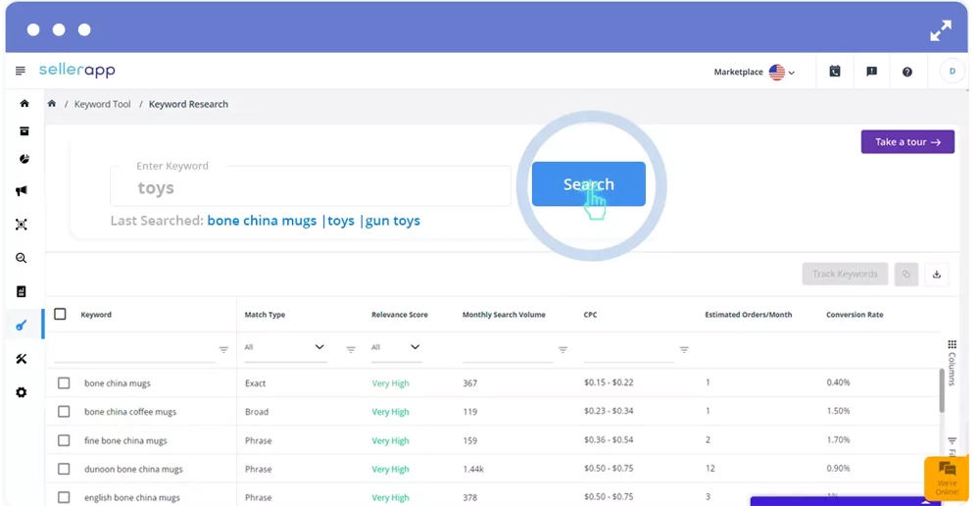Open the hamburger menu beside sellerapp logo
This screenshot has height=506, width=980.
[20, 71]
